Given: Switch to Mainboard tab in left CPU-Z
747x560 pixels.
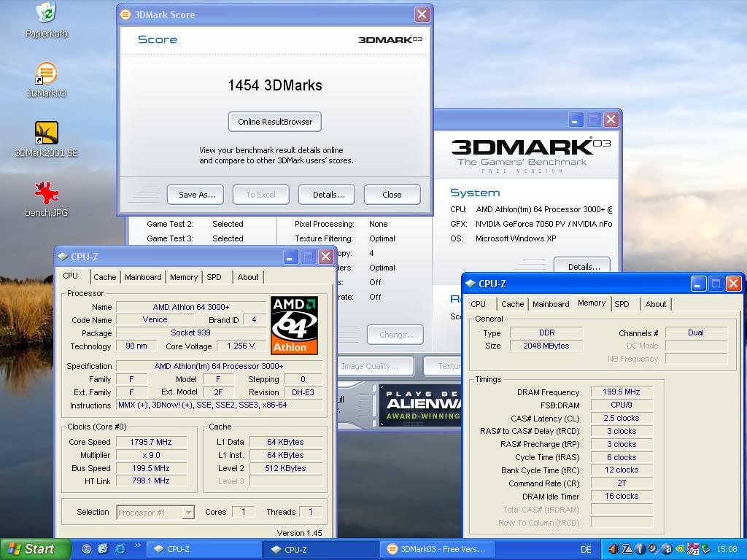Looking at the screenshot, I should (x=143, y=277).
